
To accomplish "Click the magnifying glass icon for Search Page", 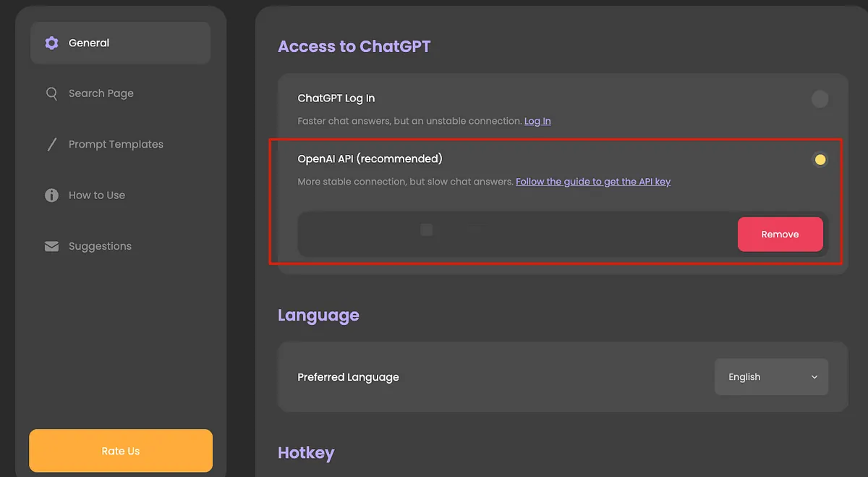I will pyautogui.click(x=51, y=94).
